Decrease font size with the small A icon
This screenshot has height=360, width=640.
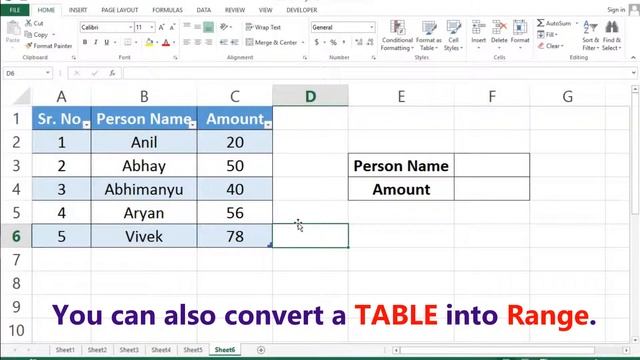[x=172, y=27]
